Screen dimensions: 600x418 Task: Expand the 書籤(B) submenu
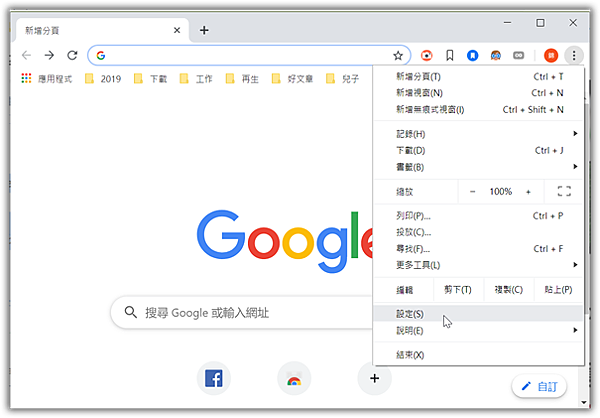pos(479,167)
